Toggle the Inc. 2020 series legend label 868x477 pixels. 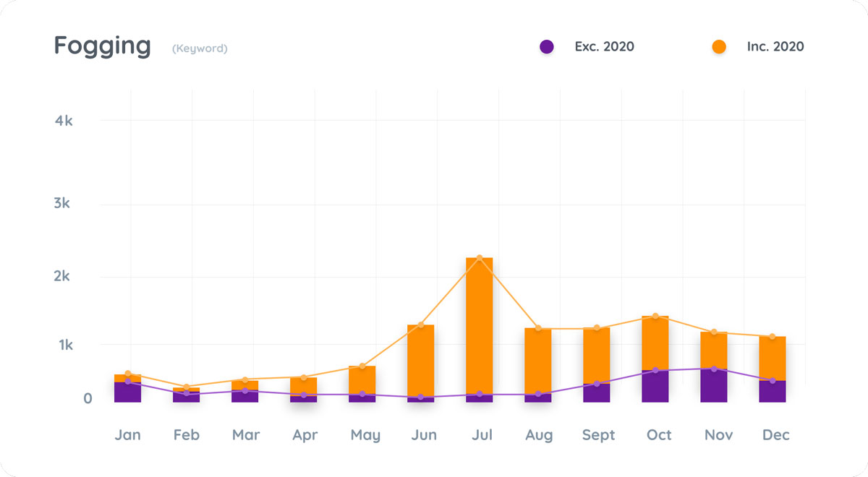pos(775,47)
